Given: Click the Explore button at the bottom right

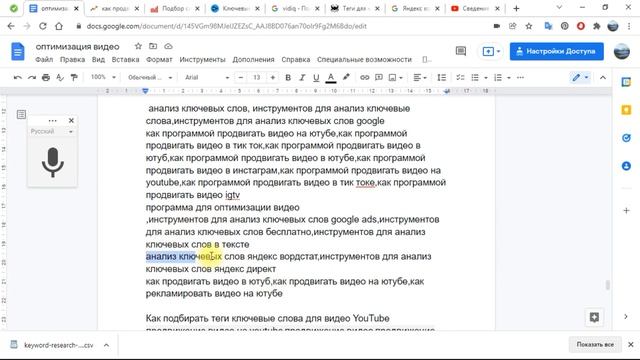Looking at the screenshot, I should (594, 317).
